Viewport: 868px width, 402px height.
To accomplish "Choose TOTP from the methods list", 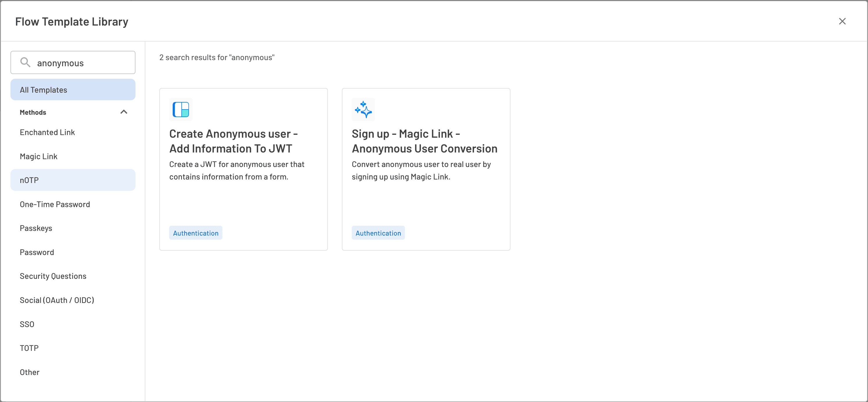I will [29, 348].
